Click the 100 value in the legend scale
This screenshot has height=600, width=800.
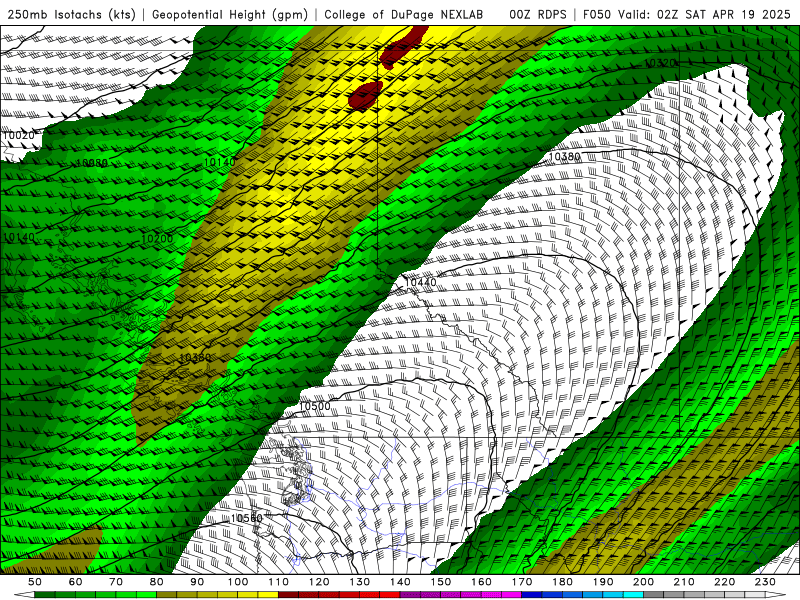pyautogui.click(x=238, y=582)
